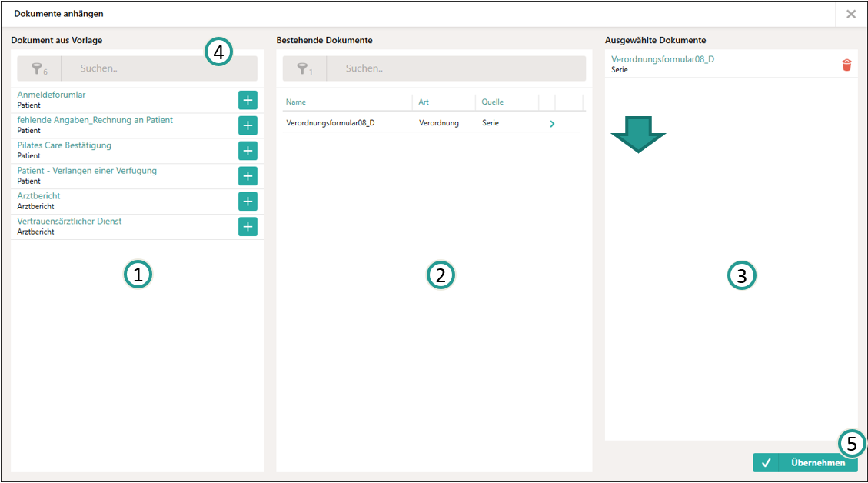Add the Anmeldeforumlar template with plus icon
868x483 pixels.
point(248,100)
